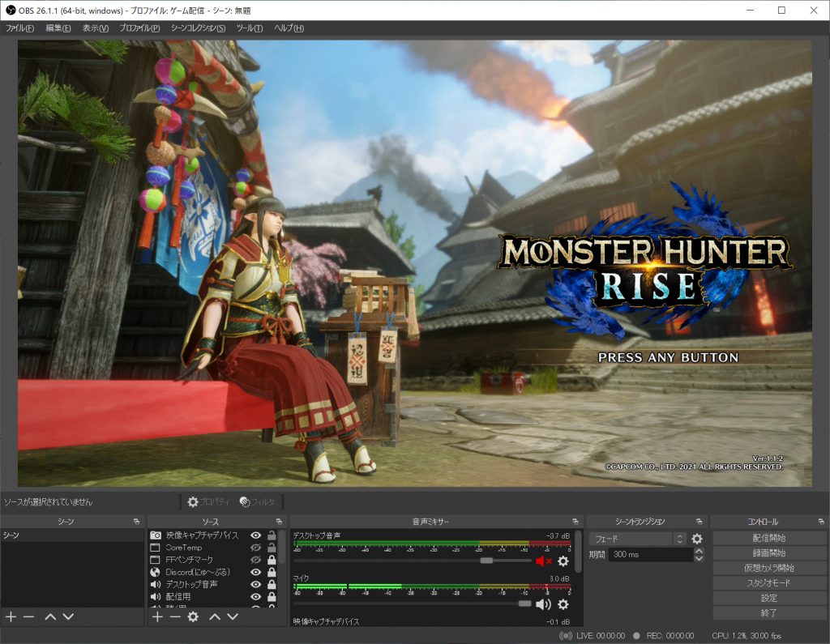Click the Monster Hunter Rise preview canvas
Screen dimensions: 830x644
tap(414, 263)
